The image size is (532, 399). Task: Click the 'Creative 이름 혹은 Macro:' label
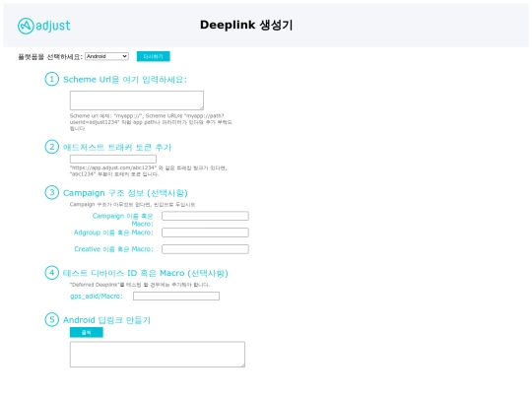point(113,249)
